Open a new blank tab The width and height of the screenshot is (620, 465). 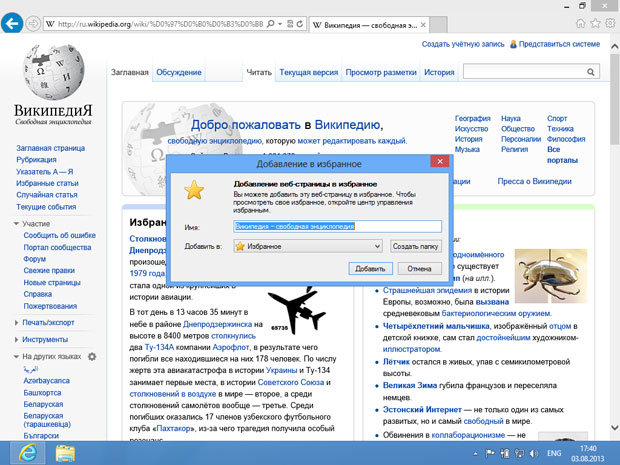(x=438, y=25)
